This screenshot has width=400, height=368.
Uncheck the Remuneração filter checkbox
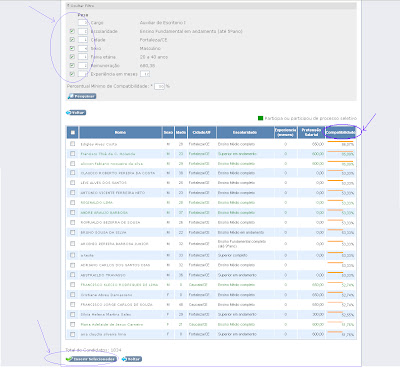72,65
